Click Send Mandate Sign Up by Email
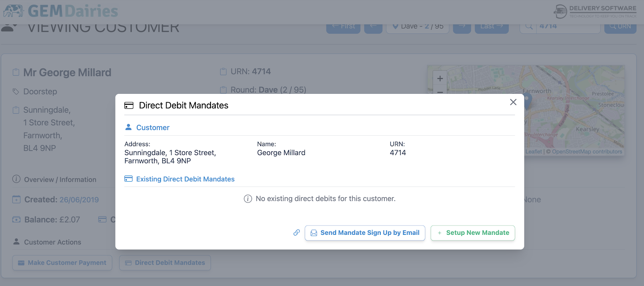 (365, 233)
